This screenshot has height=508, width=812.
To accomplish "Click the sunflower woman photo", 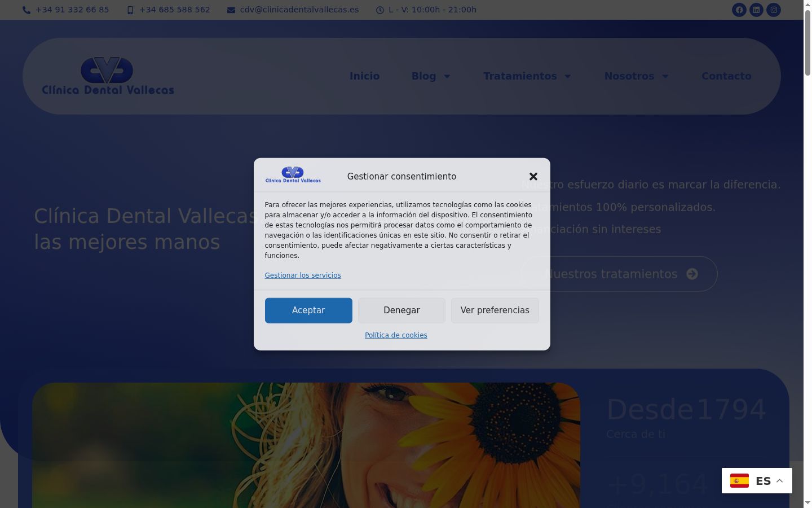I will click(x=306, y=445).
